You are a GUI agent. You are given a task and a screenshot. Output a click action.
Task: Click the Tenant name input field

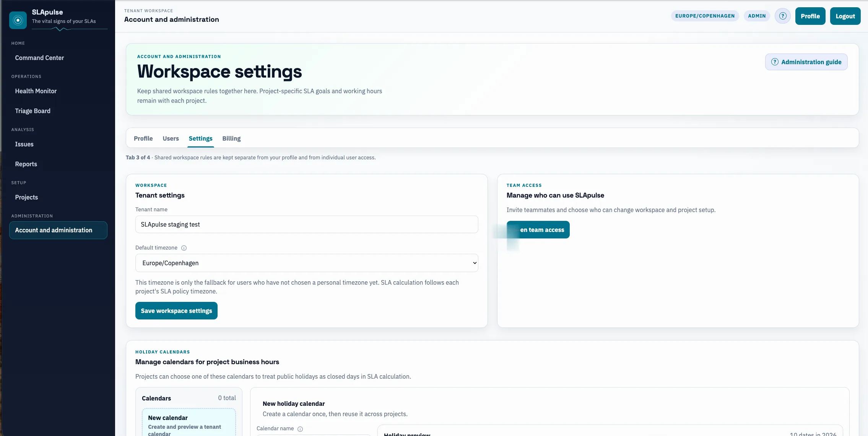(307, 224)
